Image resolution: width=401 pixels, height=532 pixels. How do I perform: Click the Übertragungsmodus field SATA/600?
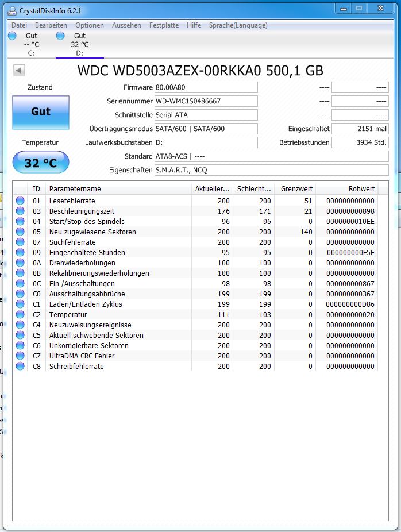206,129
